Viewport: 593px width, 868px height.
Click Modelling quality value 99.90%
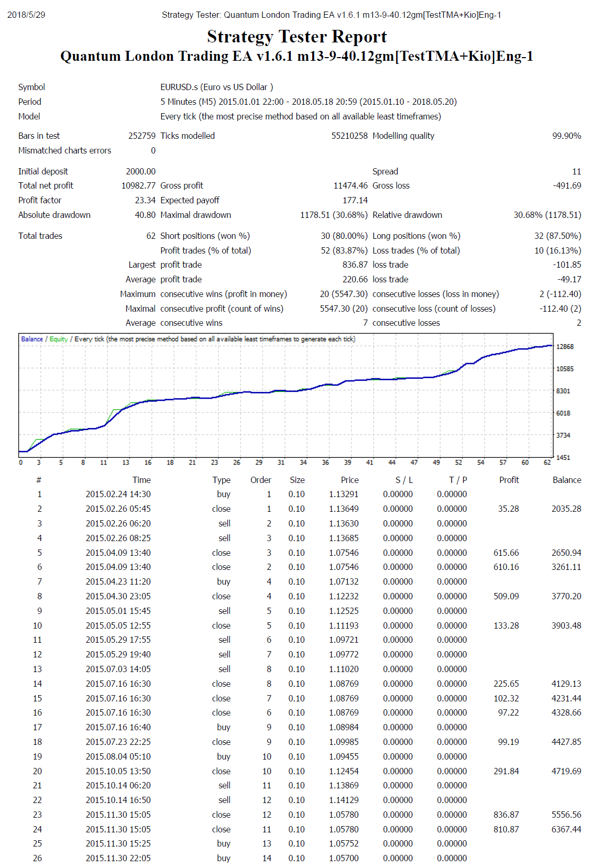coord(567,136)
